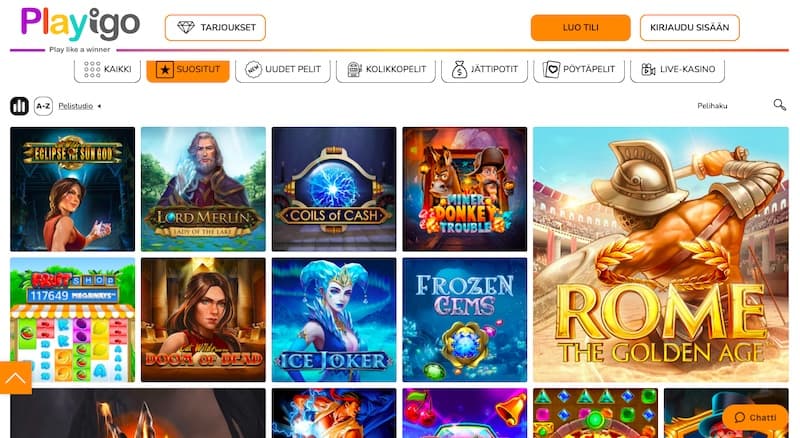Image resolution: width=800 pixels, height=438 pixels.
Task: Open Pöytäpelit card games tab
Action: tap(579, 69)
